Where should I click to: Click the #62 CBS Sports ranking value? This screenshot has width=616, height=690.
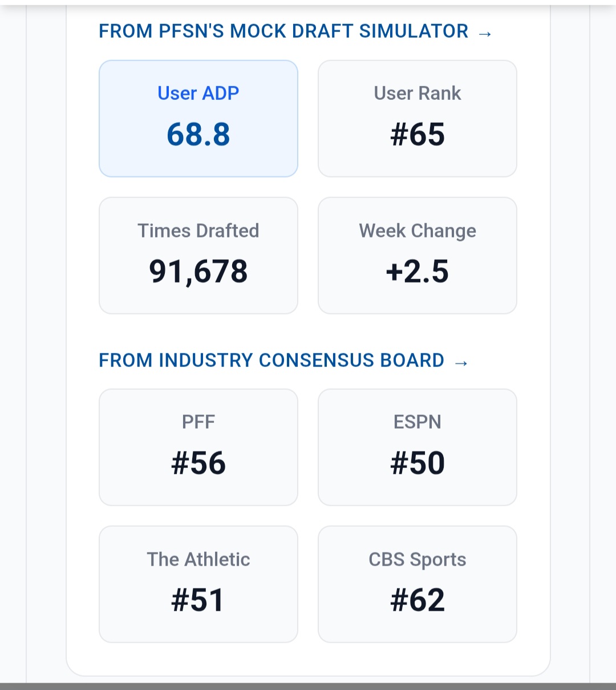pos(417,600)
